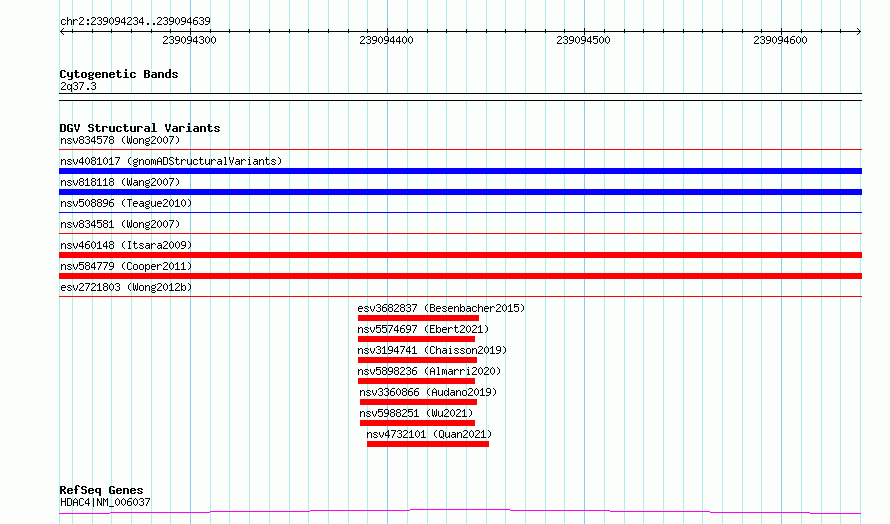The height and width of the screenshot is (524, 890).
Task: Select variant nsv584779 (Cooper2011) label
Action: [x=126, y=266]
